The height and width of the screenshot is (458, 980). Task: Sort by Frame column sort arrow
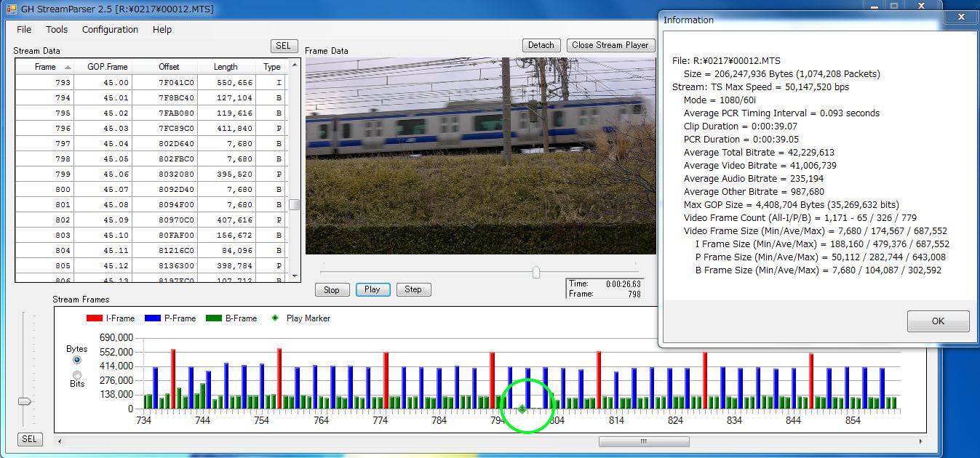[x=68, y=67]
